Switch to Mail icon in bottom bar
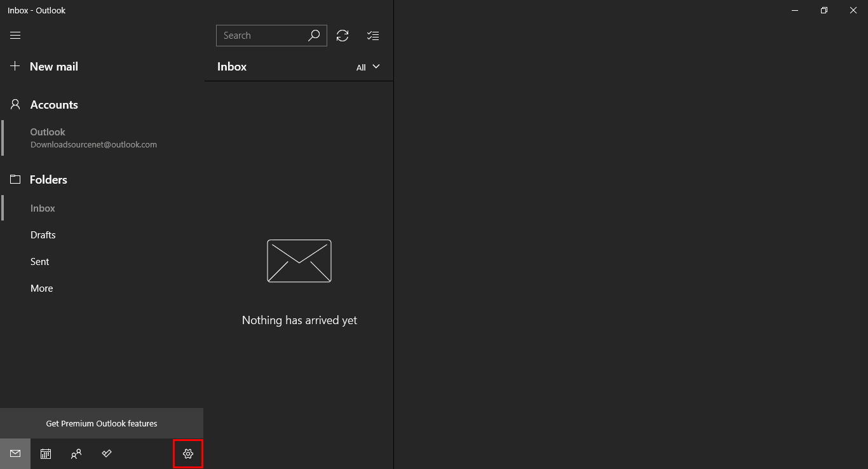Screen dimensions: 868x469 (15, 454)
